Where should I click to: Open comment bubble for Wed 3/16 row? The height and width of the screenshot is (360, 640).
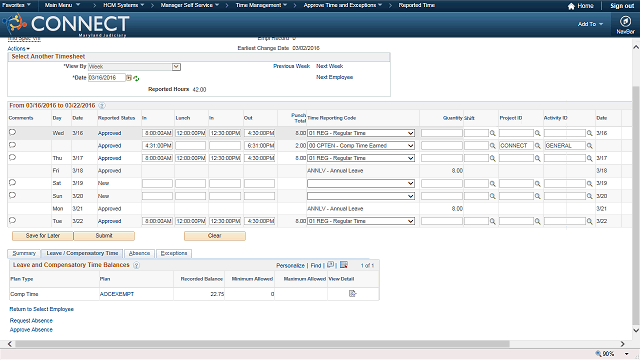coord(12,132)
